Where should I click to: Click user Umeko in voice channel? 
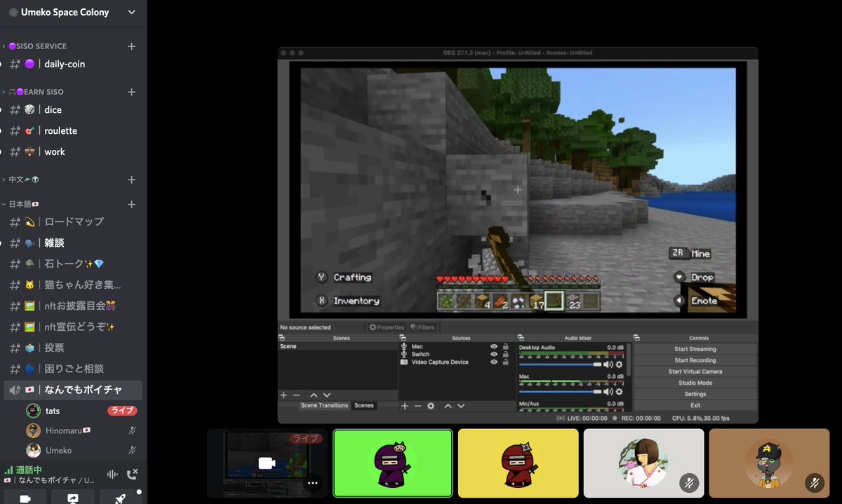(x=49, y=450)
